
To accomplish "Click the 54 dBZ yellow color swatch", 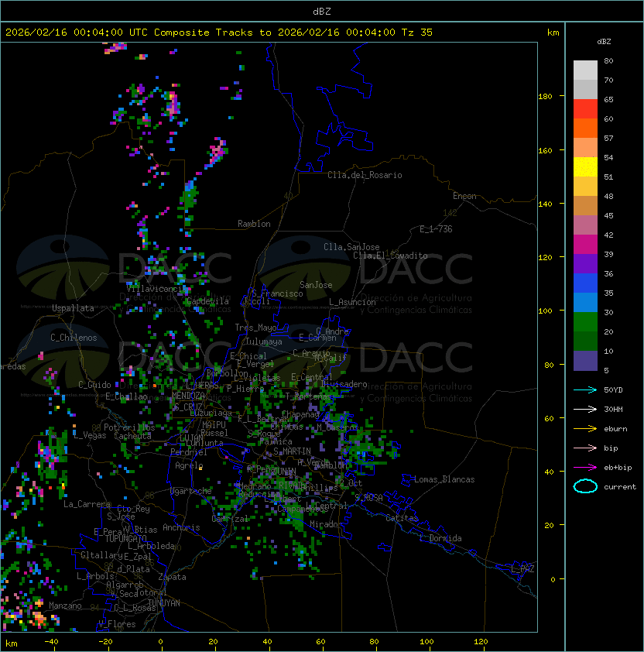I will [x=585, y=166].
